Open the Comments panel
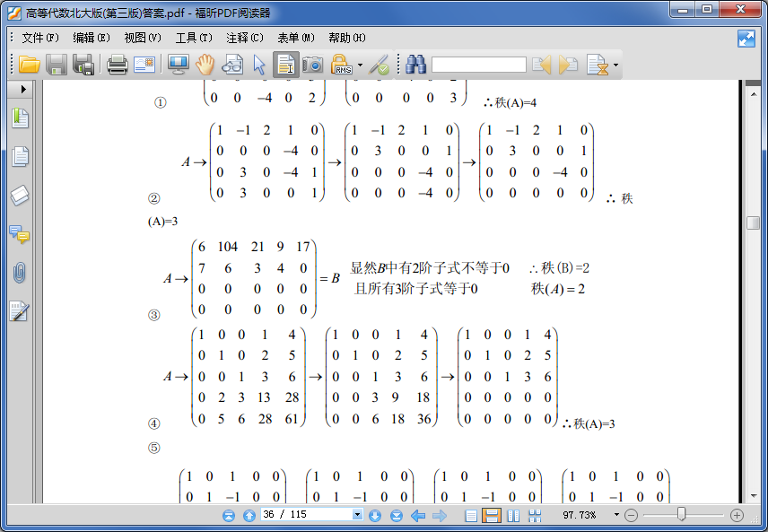Image resolution: width=768 pixels, height=532 pixels. click(x=20, y=234)
